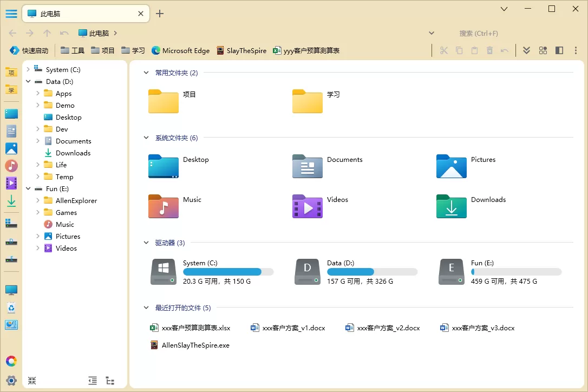Click the System (C:) capacity bar
The height and width of the screenshot is (392, 588).
point(228,271)
